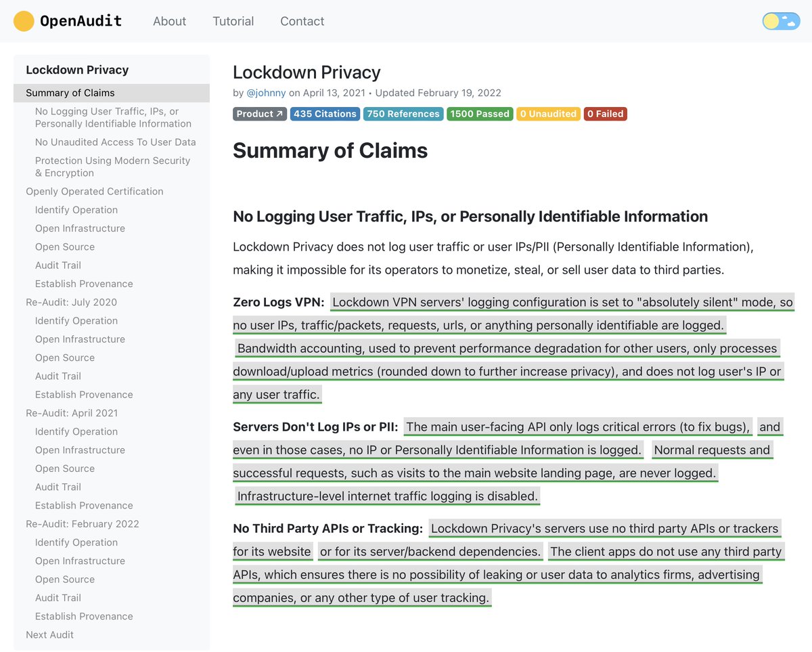The width and height of the screenshot is (812, 652).
Task: Open Audit Trail under Re-Audit: July 2020
Action: coord(58,376)
